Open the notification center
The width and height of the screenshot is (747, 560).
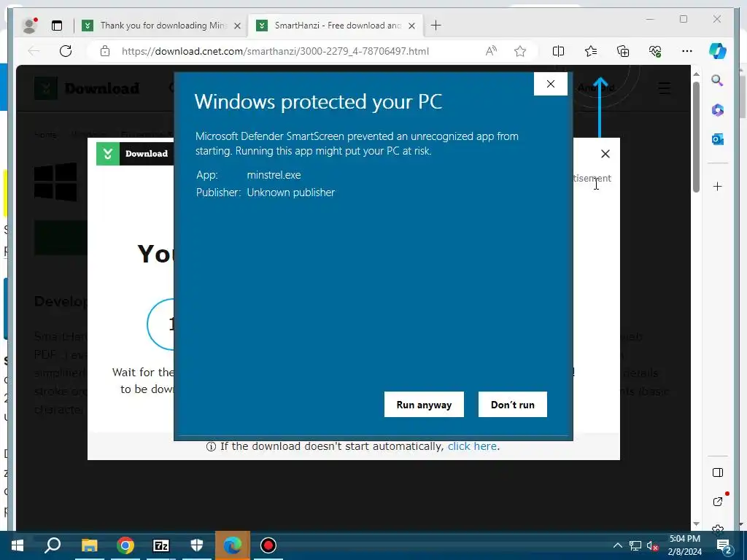tap(724, 545)
